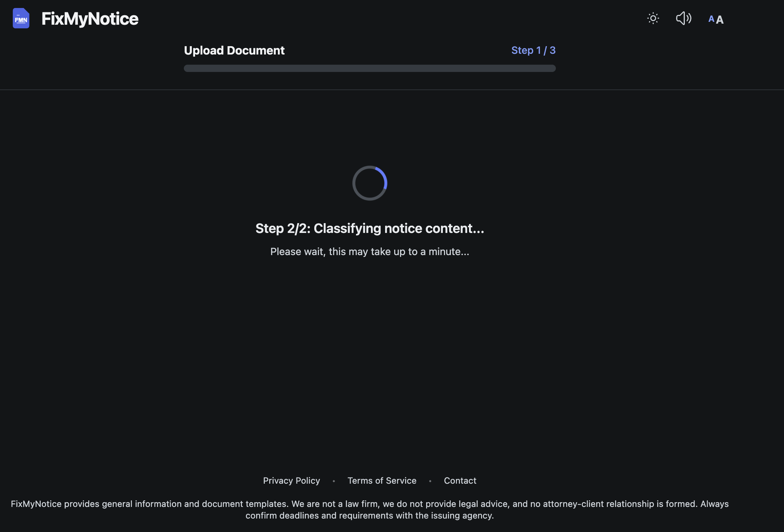Viewport: 784px width, 532px height.
Task: Click the FixMyNotice brand name
Action: click(90, 19)
